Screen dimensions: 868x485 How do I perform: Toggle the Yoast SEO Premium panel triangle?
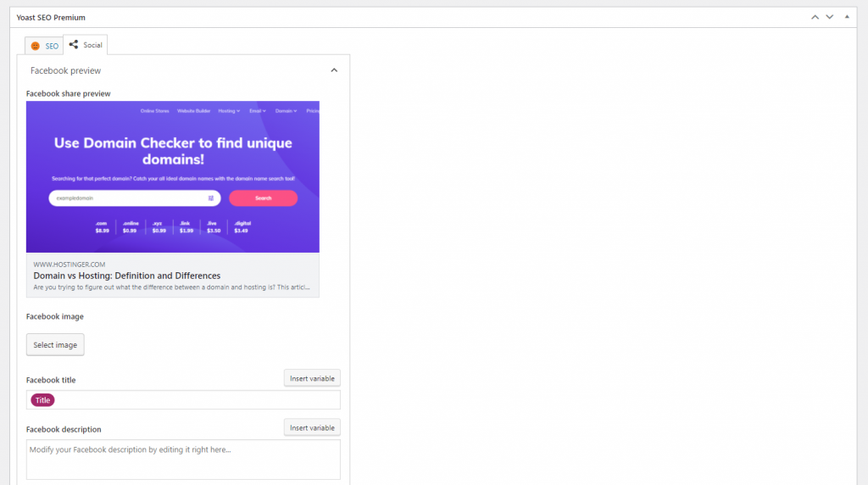pyautogui.click(x=847, y=17)
